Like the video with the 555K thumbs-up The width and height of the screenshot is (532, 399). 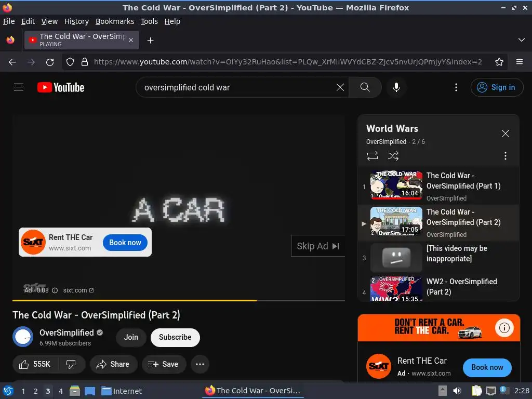(x=35, y=364)
